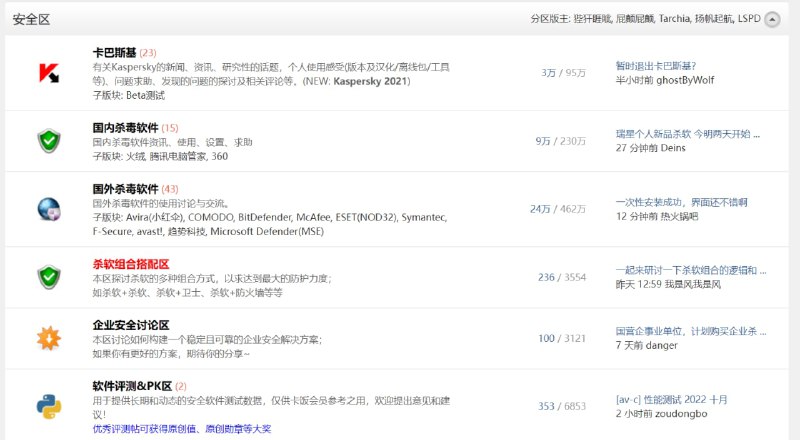Open the 360 sub-board
The image size is (800, 440).
[220, 156]
